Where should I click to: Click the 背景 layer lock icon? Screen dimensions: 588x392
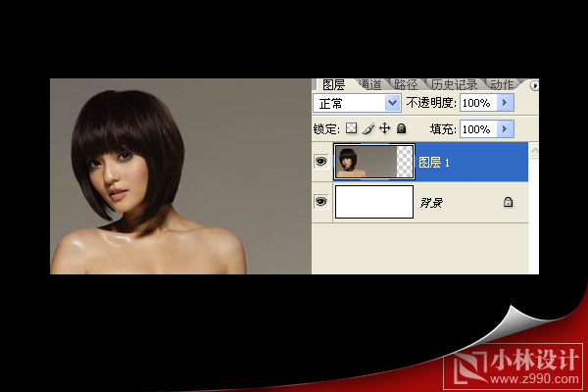508,202
